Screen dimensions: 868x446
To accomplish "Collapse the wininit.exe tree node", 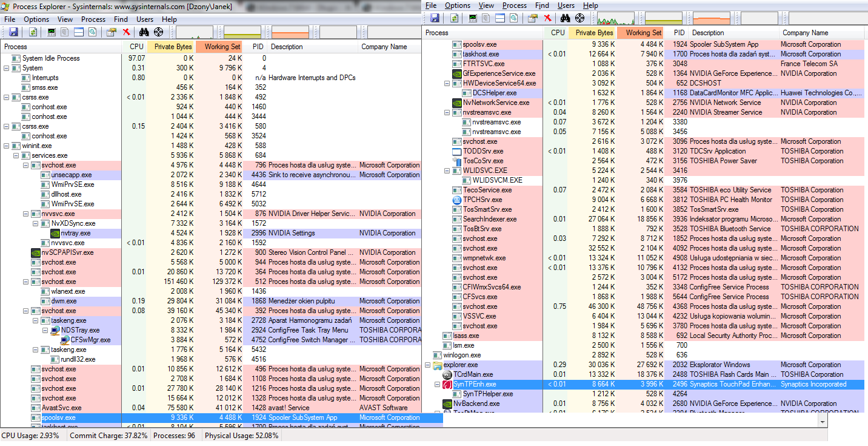I will [7, 146].
